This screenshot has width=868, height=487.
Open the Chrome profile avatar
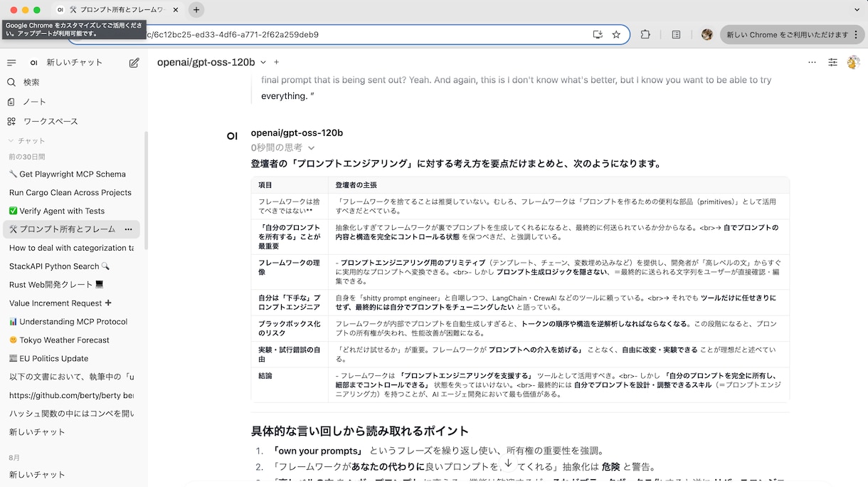click(706, 34)
